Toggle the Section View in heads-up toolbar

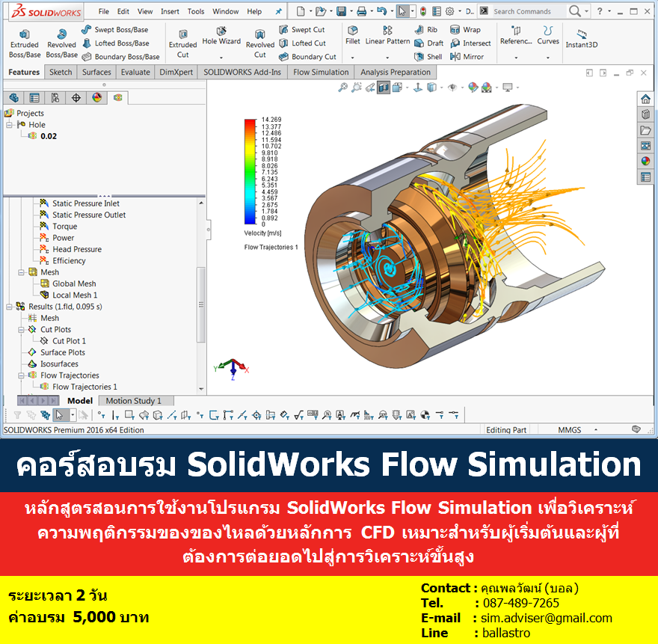tap(384, 87)
